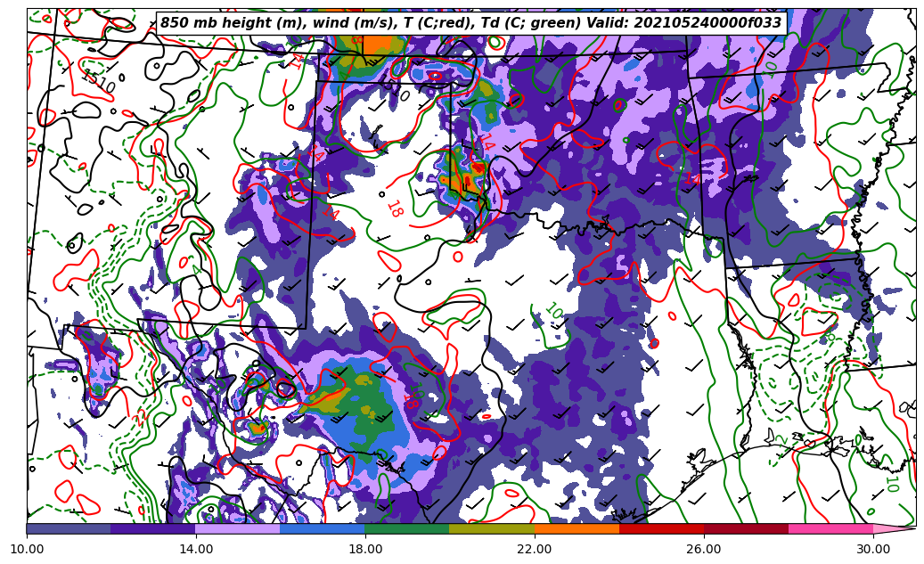924x564 pixels.
Task: Select the 22.00 colorbar tick label
Action: coord(535,549)
